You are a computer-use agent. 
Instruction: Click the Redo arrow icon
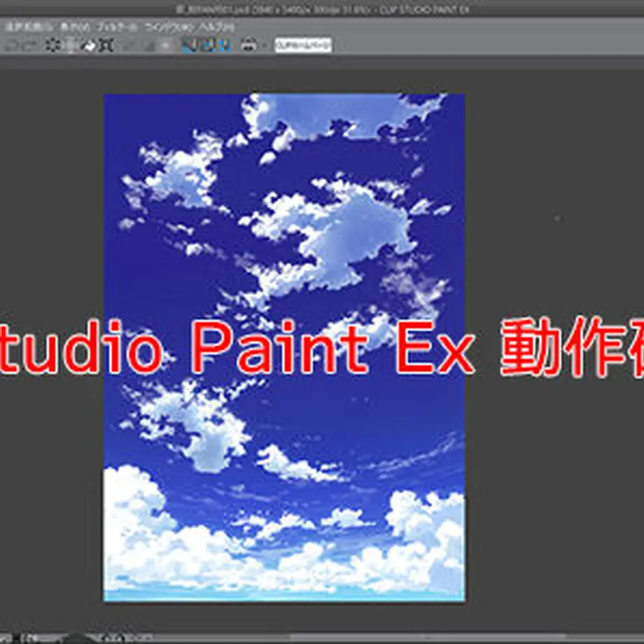(29, 45)
